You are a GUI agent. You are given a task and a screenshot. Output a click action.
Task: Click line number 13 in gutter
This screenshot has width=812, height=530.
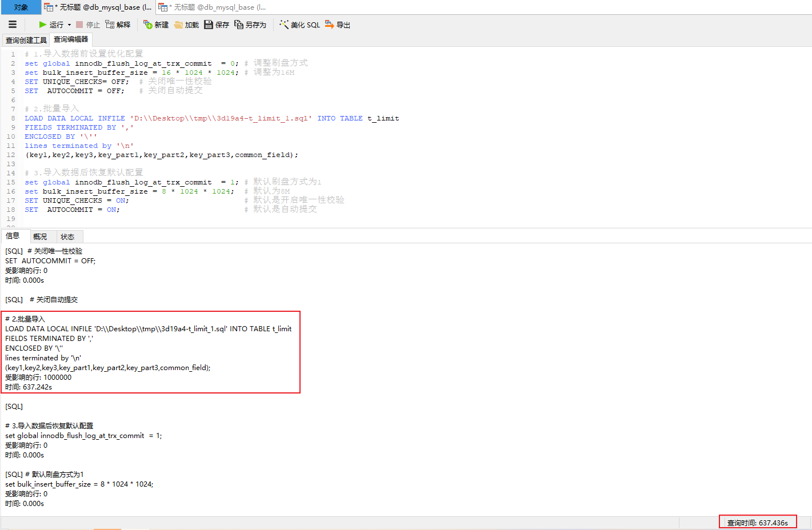(11, 164)
